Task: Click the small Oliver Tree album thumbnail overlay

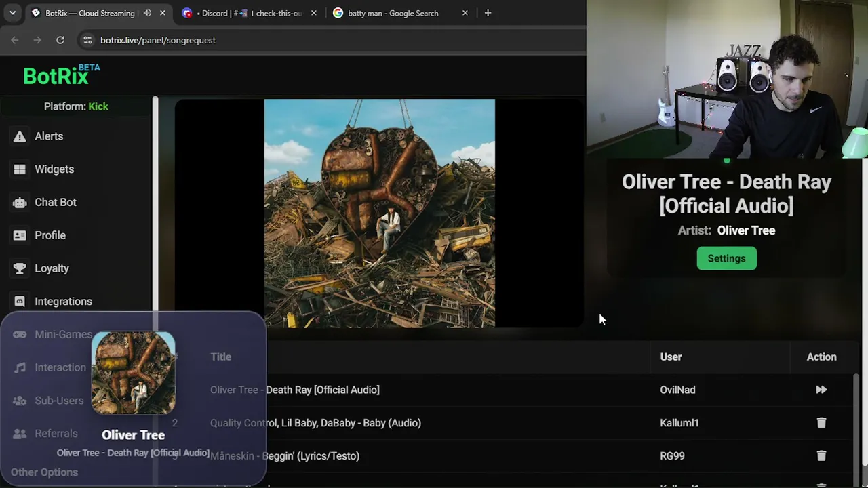Action: (x=133, y=372)
